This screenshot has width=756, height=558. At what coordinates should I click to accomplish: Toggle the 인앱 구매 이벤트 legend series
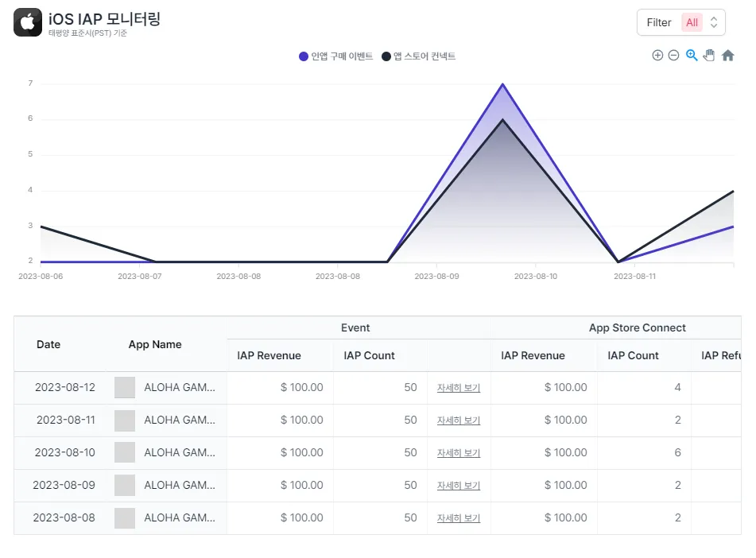(335, 56)
